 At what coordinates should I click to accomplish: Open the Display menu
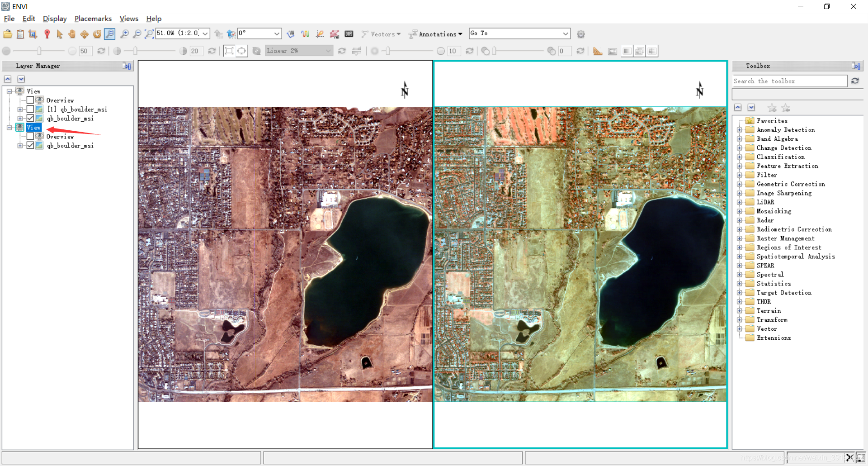(55, 19)
